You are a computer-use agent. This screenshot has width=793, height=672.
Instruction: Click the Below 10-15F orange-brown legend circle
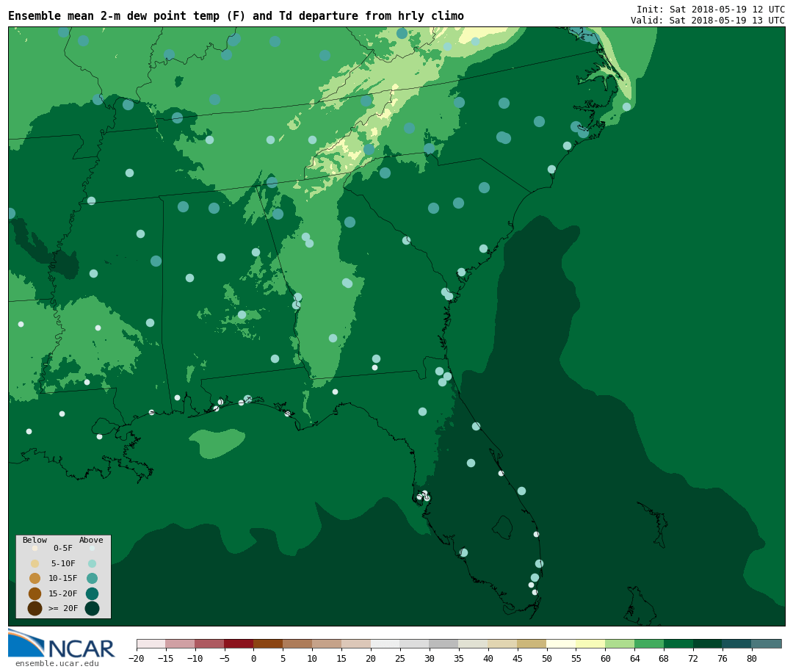click(35, 579)
